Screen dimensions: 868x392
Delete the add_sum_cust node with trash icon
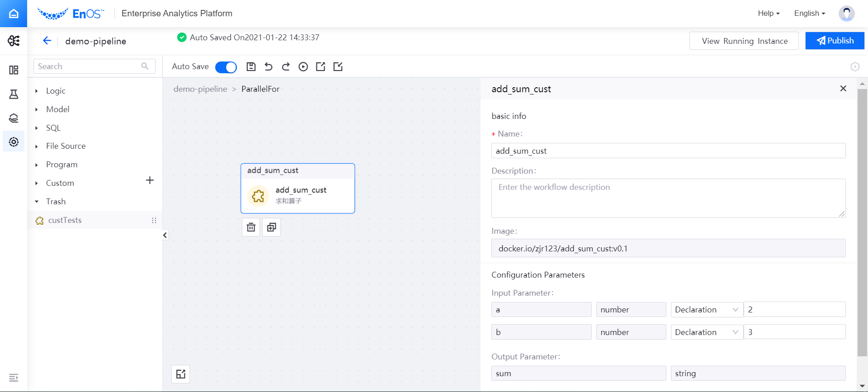[x=251, y=227]
